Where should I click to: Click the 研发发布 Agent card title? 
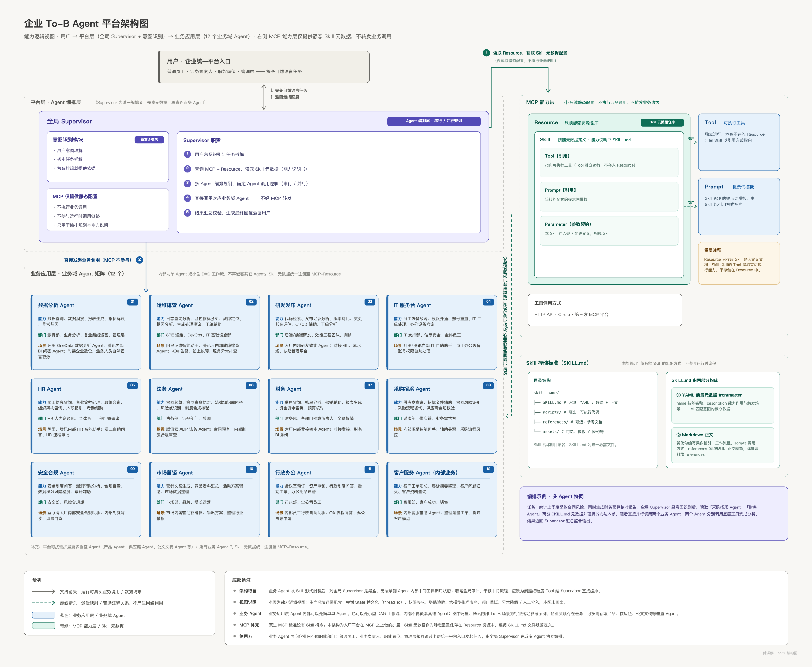tap(293, 305)
